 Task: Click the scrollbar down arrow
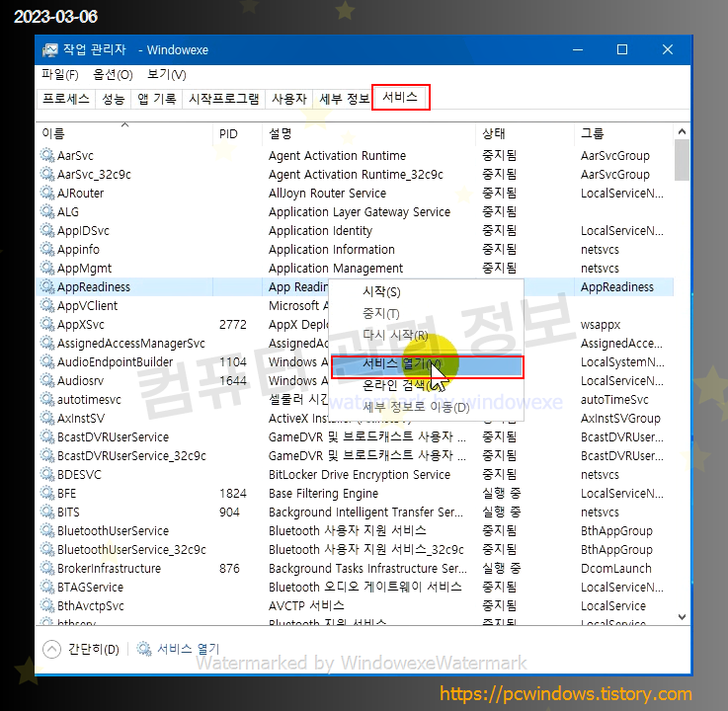coord(682,617)
